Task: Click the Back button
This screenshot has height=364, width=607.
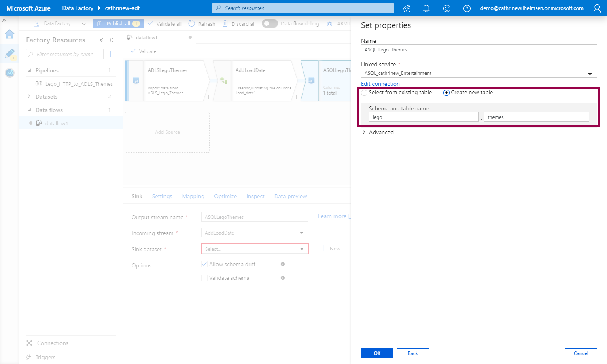Action: click(x=412, y=353)
